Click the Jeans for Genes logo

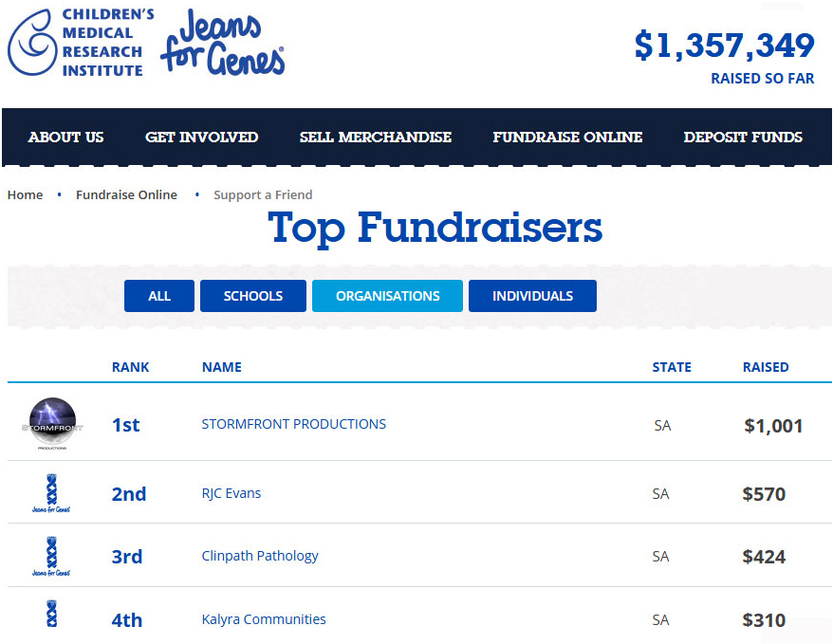tap(223, 43)
